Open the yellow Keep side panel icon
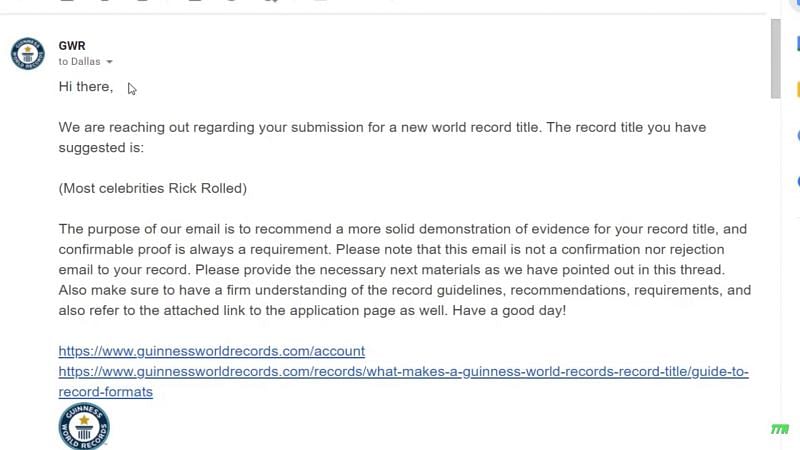 point(797,90)
